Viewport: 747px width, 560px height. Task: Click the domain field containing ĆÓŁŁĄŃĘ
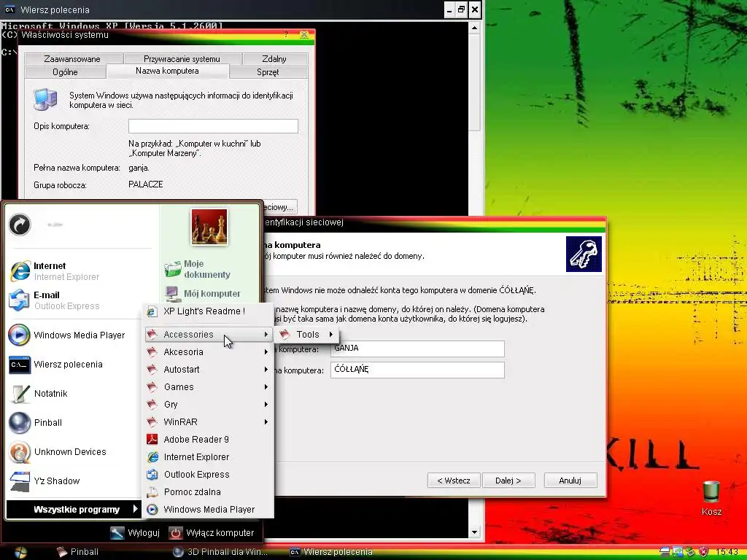coord(417,370)
